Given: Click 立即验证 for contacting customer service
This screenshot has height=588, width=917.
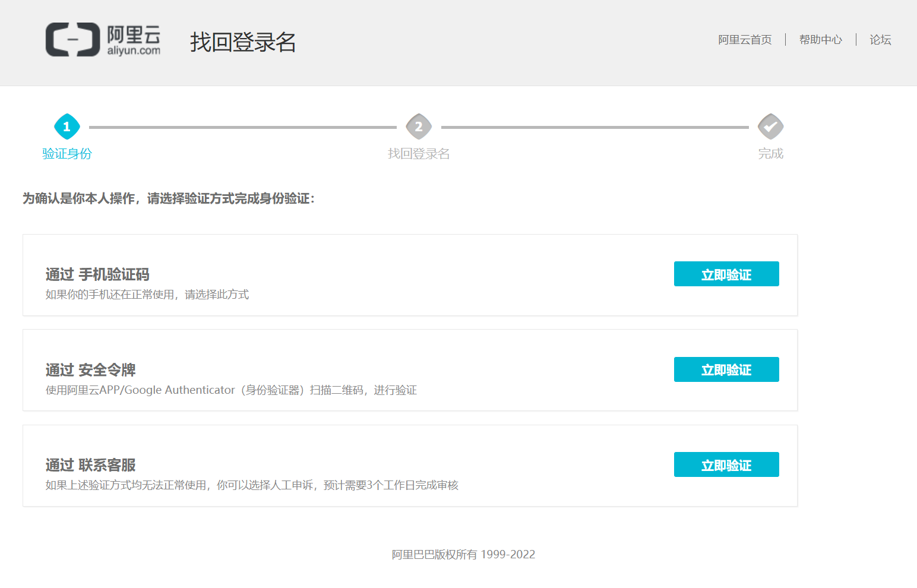Looking at the screenshot, I should point(726,464).
